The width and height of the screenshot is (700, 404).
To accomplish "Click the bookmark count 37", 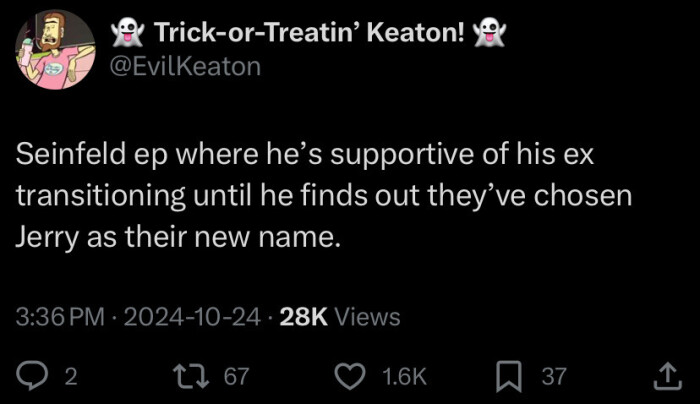I will click(553, 376).
